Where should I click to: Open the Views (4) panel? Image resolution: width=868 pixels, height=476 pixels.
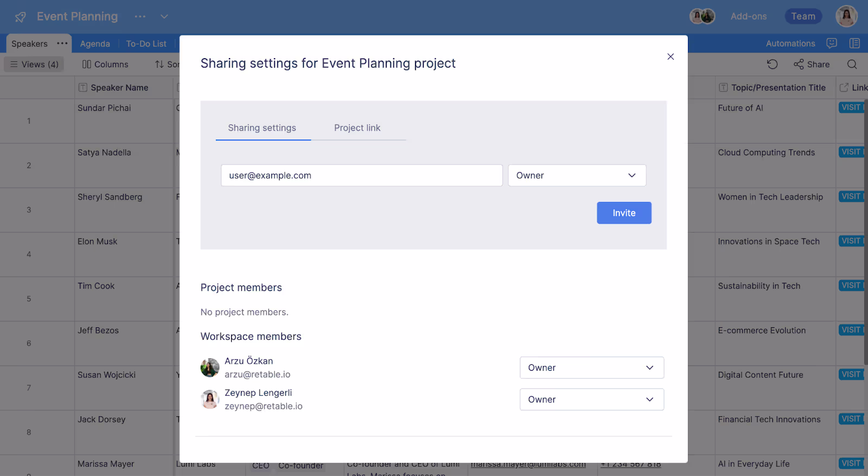pos(34,64)
